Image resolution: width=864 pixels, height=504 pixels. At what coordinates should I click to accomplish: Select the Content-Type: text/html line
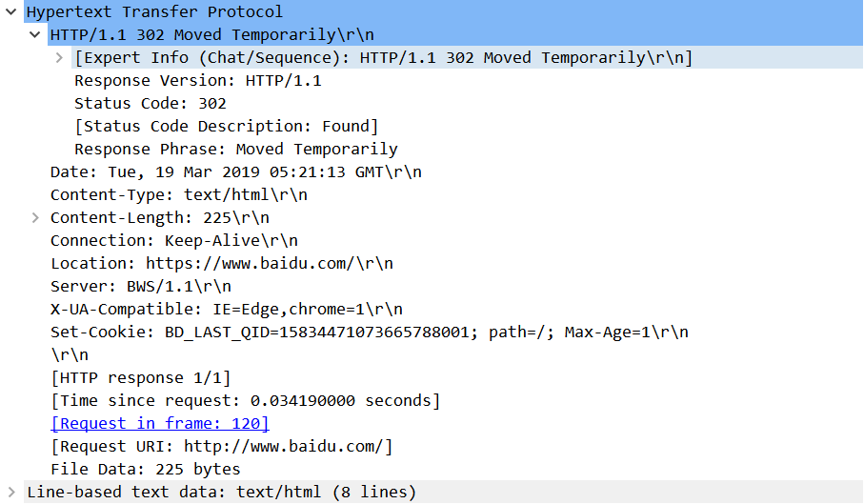click(x=179, y=195)
